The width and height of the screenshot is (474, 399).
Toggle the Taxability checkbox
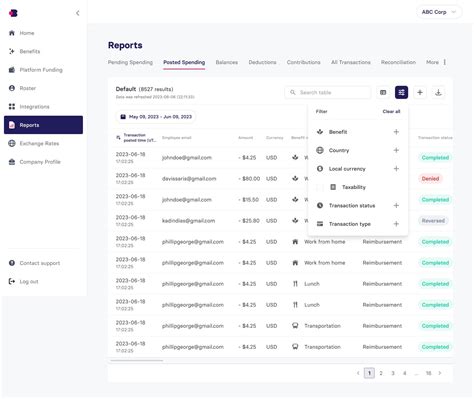tap(320, 187)
